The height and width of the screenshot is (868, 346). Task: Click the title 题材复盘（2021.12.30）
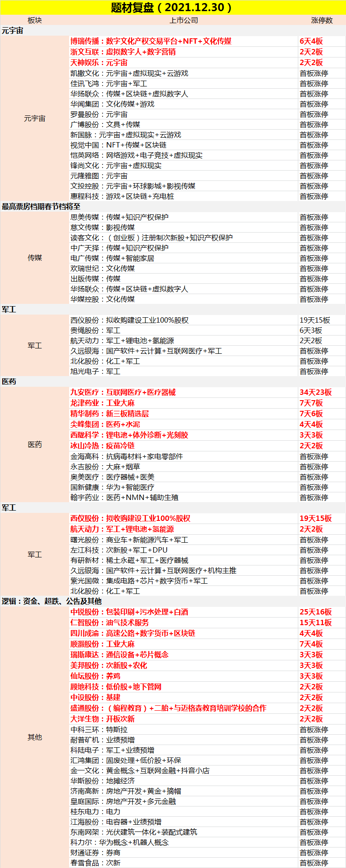point(173,8)
